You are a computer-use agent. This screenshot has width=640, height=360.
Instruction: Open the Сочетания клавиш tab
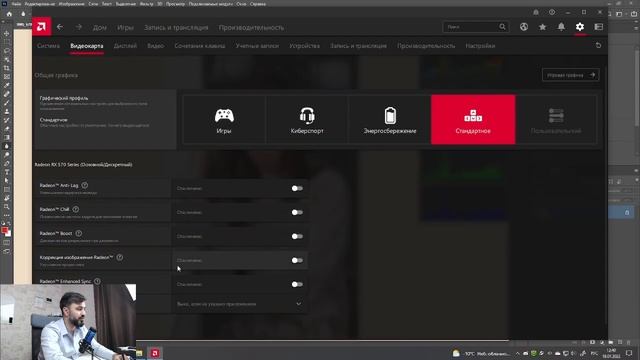200,46
